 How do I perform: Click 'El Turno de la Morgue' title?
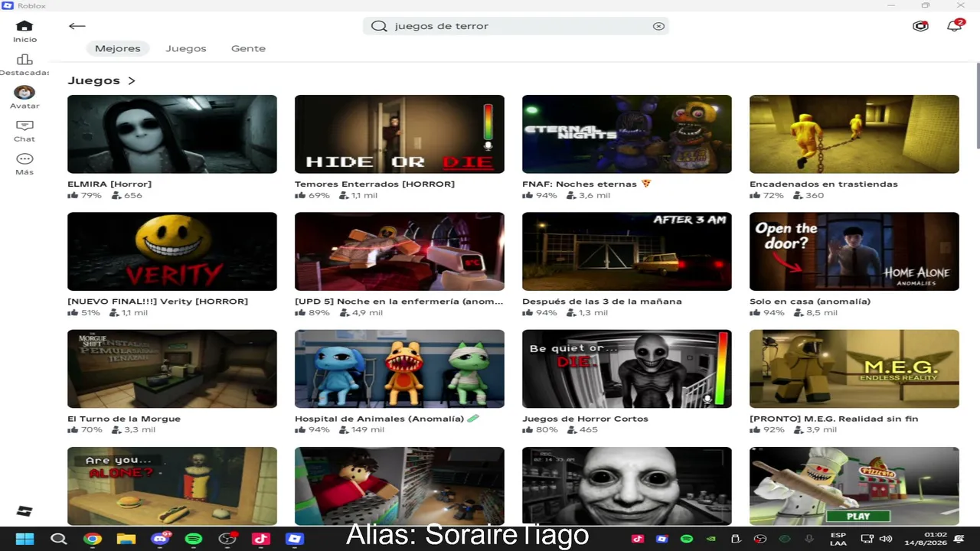(124, 419)
